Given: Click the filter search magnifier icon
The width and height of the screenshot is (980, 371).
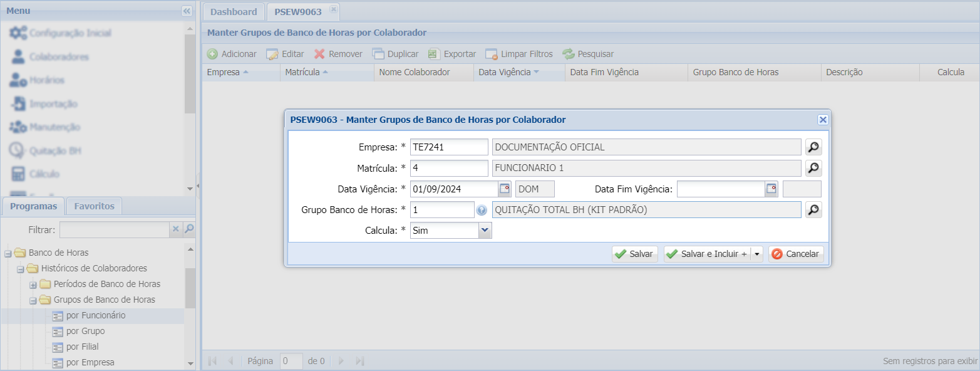Looking at the screenshot, I should 190,229.
